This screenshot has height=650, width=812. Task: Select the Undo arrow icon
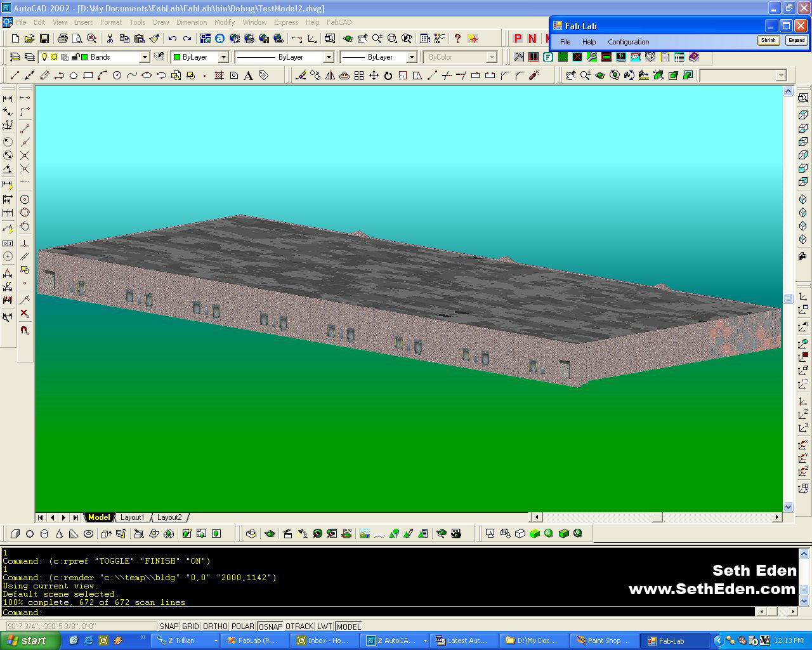tap(172, 39)
